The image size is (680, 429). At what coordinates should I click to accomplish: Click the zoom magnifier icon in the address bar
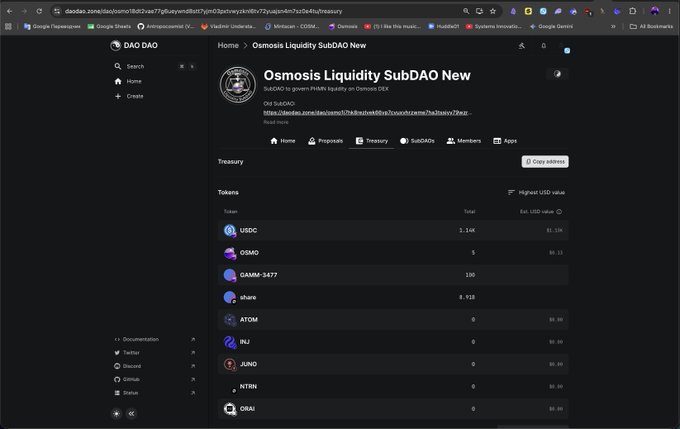pyautogui.click(x=466, y=11)
